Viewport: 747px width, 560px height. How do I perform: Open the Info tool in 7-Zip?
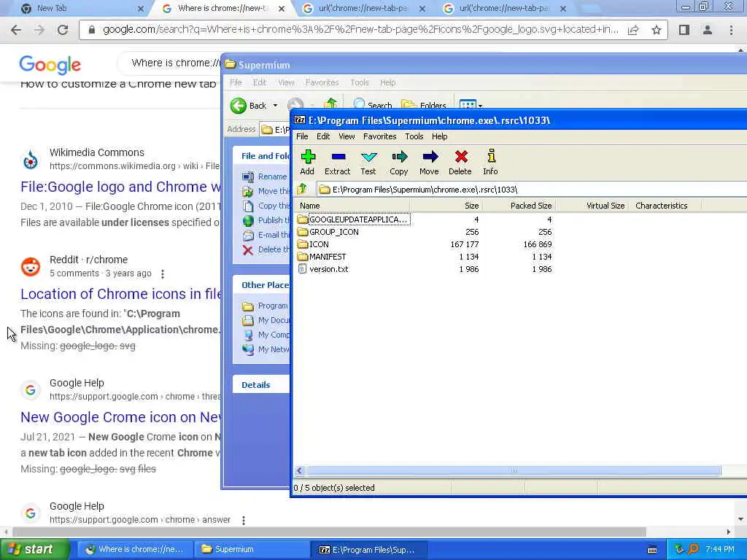491,163
